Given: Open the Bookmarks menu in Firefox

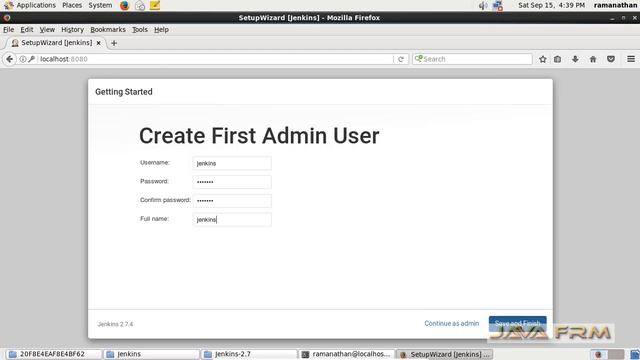Looking at the screenshot, I should [x=108, y=30].
